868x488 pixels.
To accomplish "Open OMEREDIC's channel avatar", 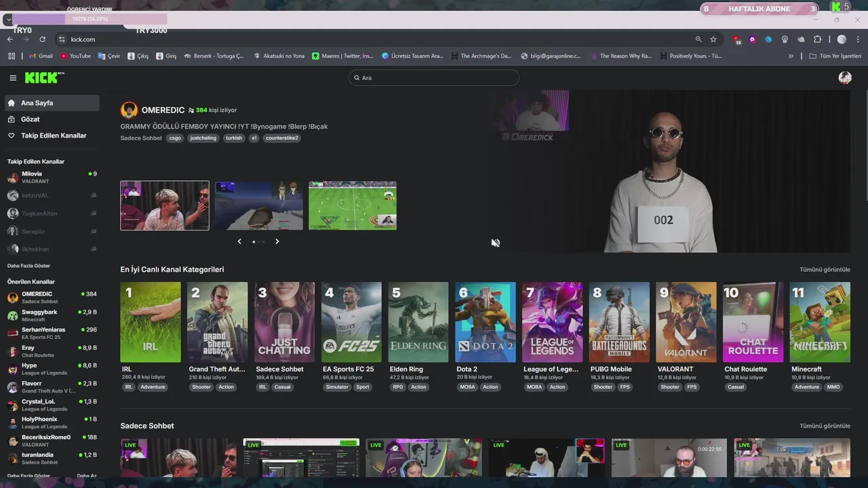I will click(129, 110).
